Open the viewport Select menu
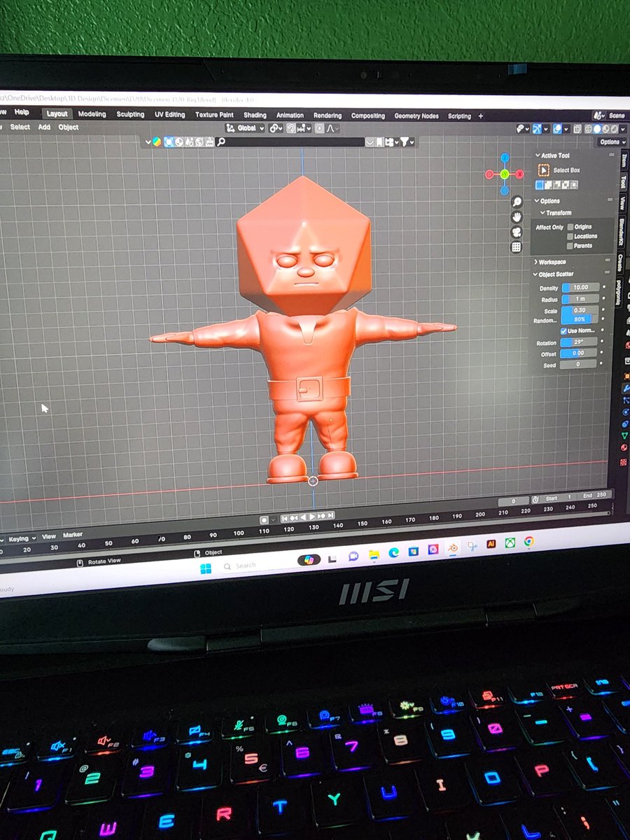The width and height of the screenshot is (630, 840). pyautogui.click(x=20, y=127)
